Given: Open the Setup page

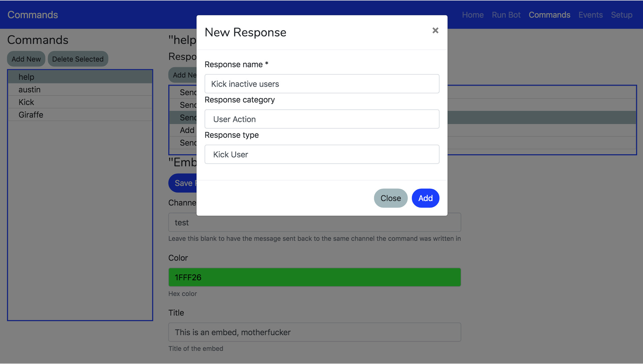Looking at the screenshot, I should (x=621, y=15).
